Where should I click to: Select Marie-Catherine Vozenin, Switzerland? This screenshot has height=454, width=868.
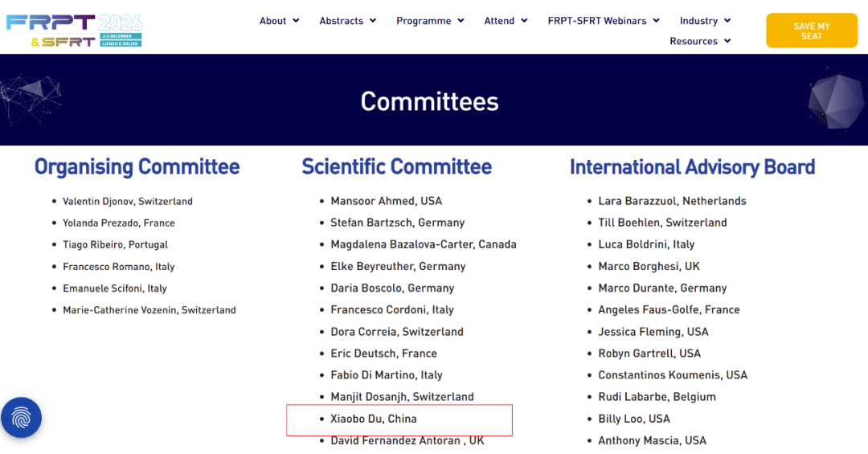click(149, 309)
